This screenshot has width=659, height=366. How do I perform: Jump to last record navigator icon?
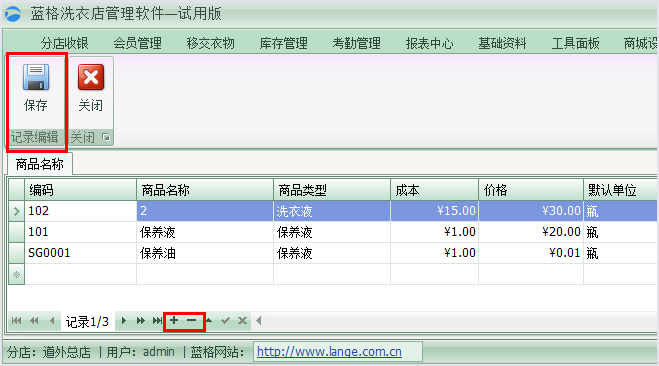pos(157,321)
